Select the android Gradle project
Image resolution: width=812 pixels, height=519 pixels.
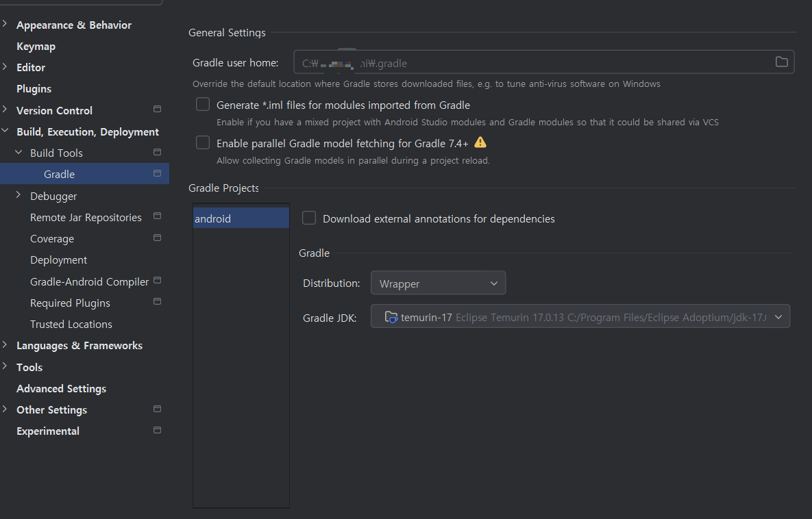click(x=241, y=218)
